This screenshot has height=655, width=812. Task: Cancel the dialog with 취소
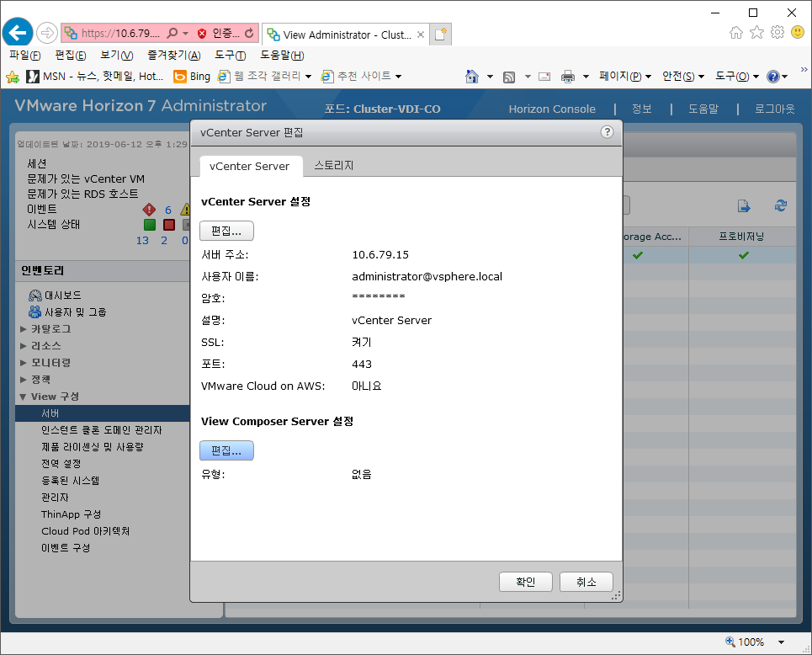click(x=586, y=582)
